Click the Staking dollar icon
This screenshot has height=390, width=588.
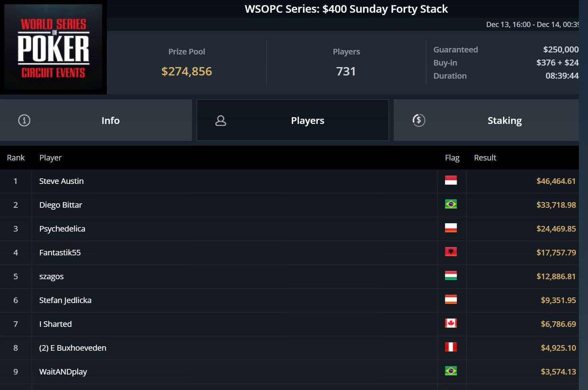coord(419,120)
